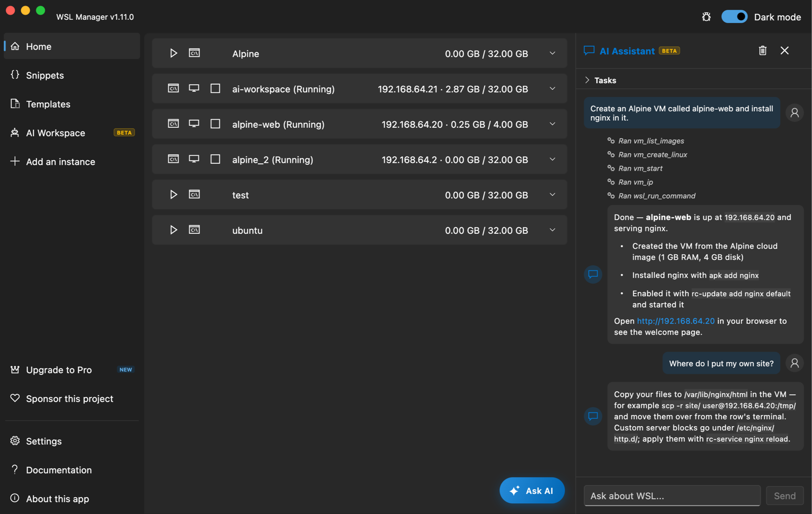Focus the Ask about WSL input field
Image resolution: width=812 pixels, height=514 pixels.
pyautogui.click(x=672, y=496)
